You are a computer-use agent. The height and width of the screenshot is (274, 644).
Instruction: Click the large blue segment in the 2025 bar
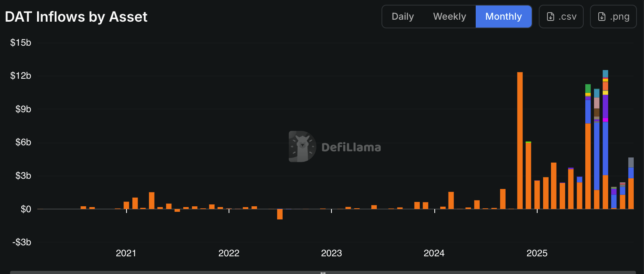point(597,156)
